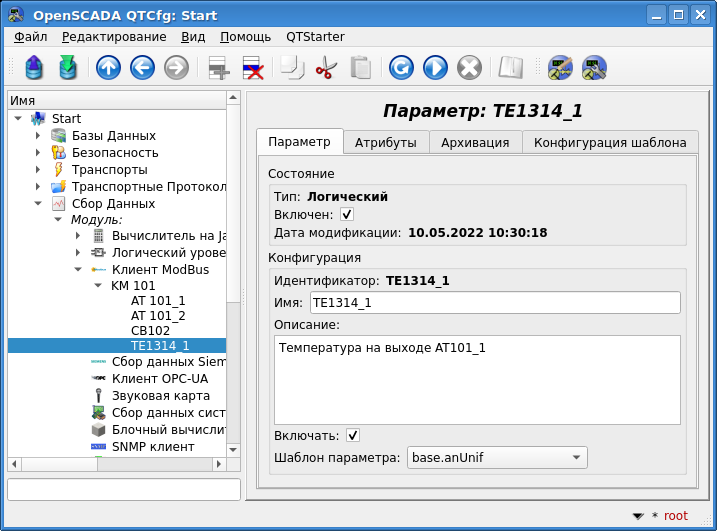Click the Save to DB toolbar icon
The image size is (717, 531).
pyautogui.click(x=67, y=67)
